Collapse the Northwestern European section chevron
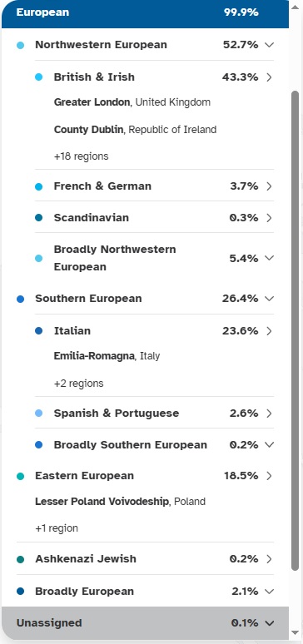 pyautogui.click(x=270, y=45)
